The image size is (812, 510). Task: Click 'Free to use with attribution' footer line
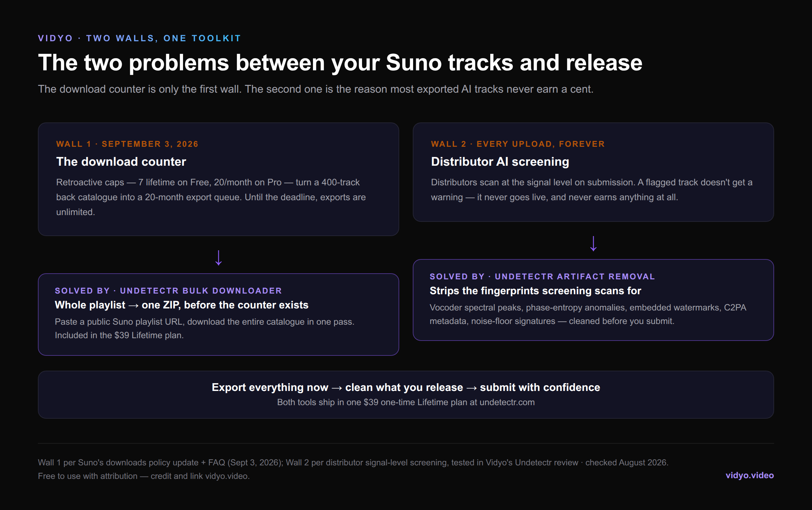pyautogui.click(x=143, y=476)
